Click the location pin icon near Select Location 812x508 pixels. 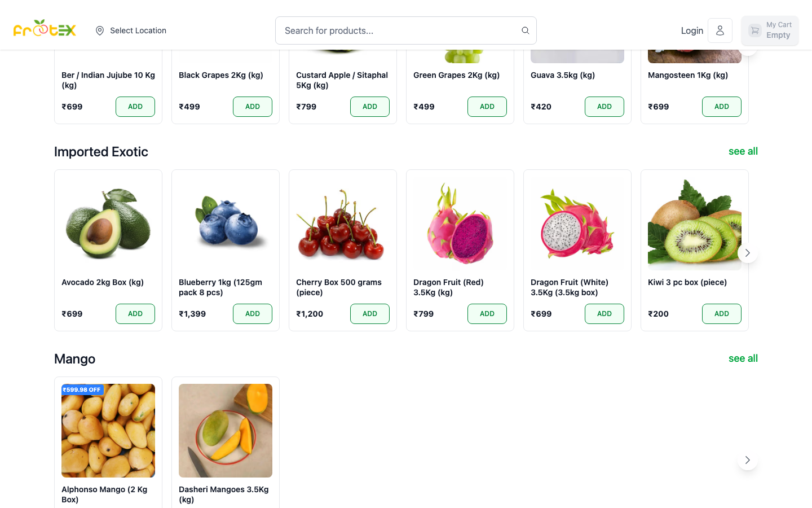100,30
